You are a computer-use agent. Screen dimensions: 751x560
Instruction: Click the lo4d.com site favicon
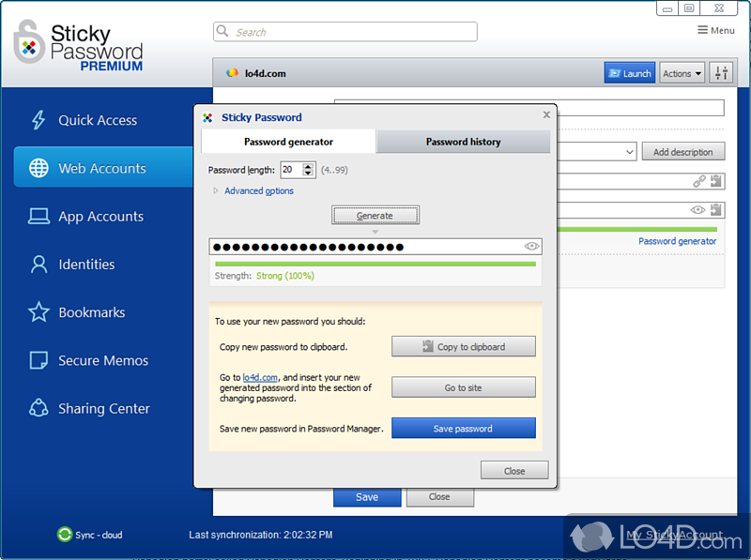pyautogui.click(x=232, y=73)
